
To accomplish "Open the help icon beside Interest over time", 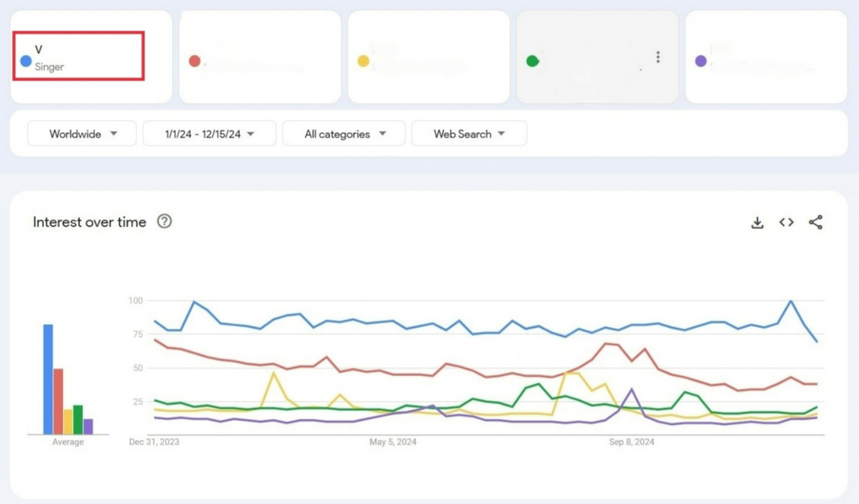I will coord(164,222).
